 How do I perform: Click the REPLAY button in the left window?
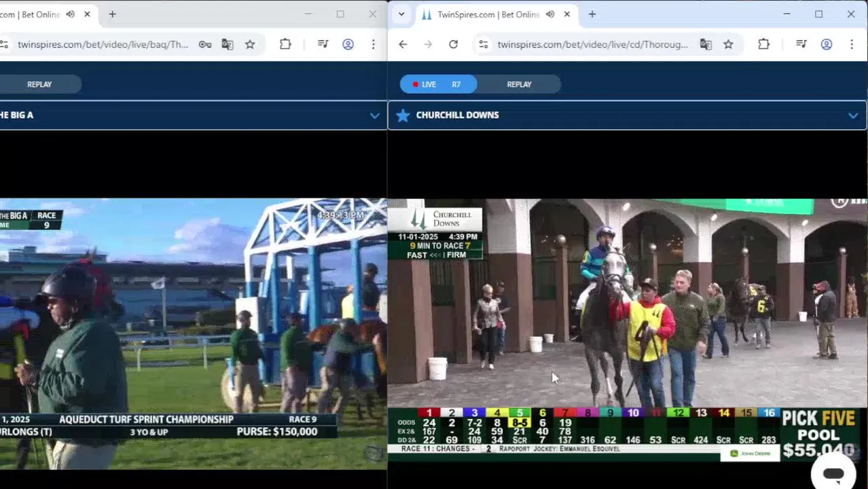click(39, 84)
